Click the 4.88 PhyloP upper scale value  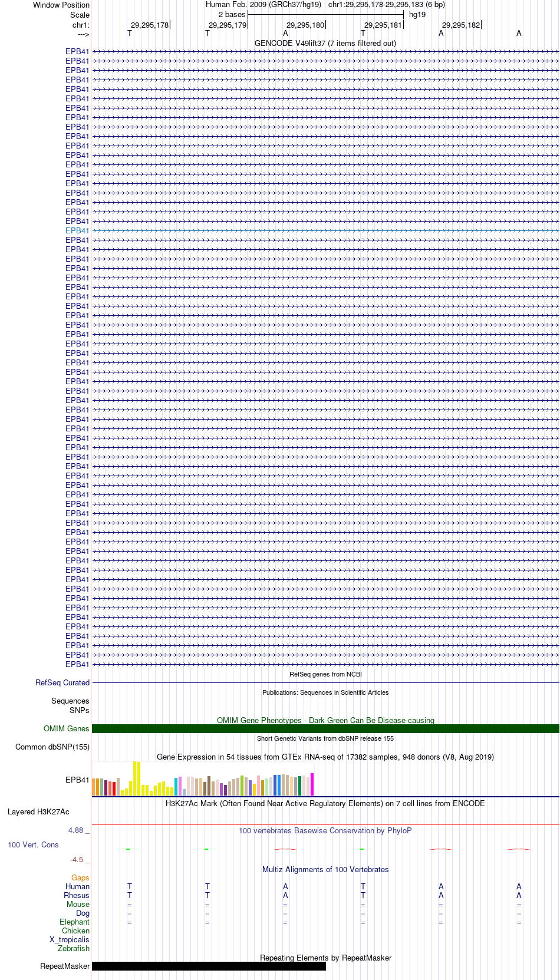[75, 830]
